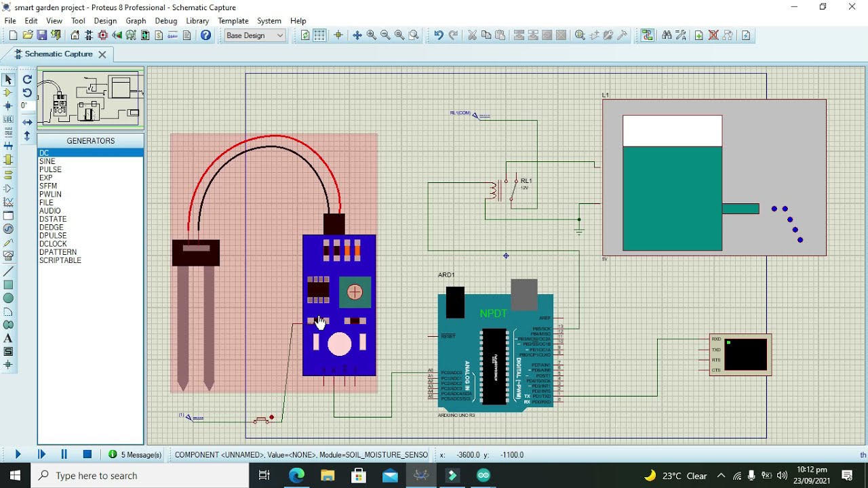Viewport: 868px width, 488px height.
Task: Open Arduino IDE from taskbar
Action: tap(484, 476)
